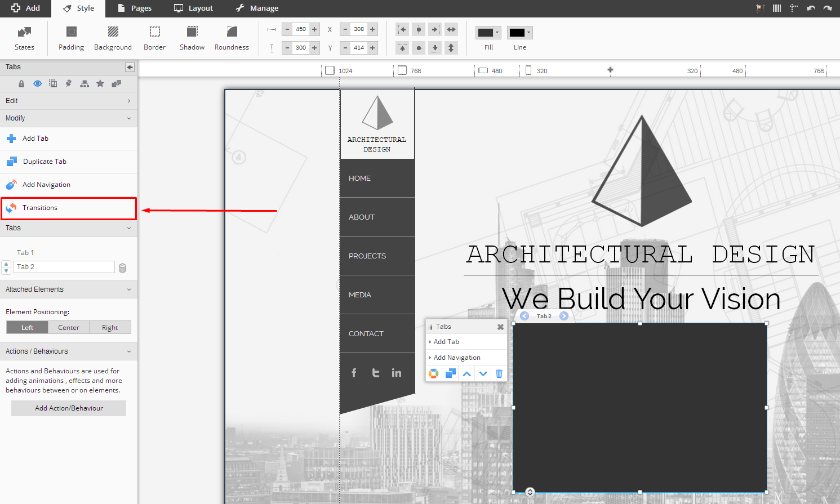Toggle the lock icon in Tabs panel

pyautogui.click(x=21, y=83)
